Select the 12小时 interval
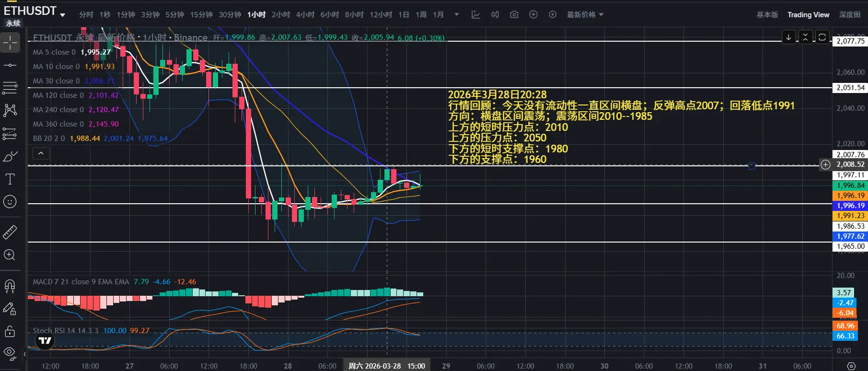 tap(381, 15)
